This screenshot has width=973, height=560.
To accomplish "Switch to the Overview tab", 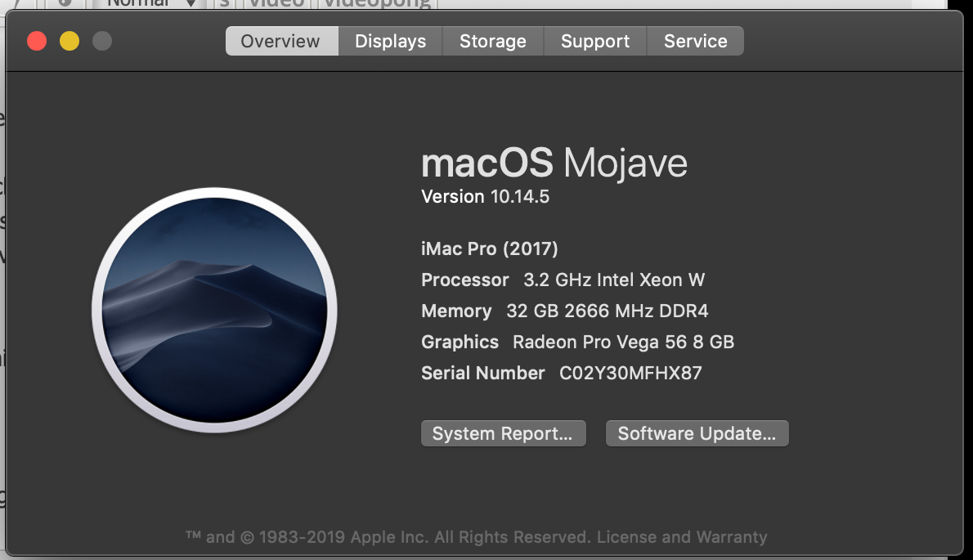I will 280,41.
